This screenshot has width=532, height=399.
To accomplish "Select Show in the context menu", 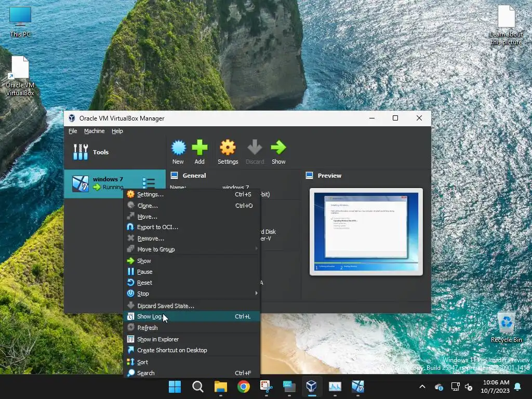I will (x=192, y=261).
